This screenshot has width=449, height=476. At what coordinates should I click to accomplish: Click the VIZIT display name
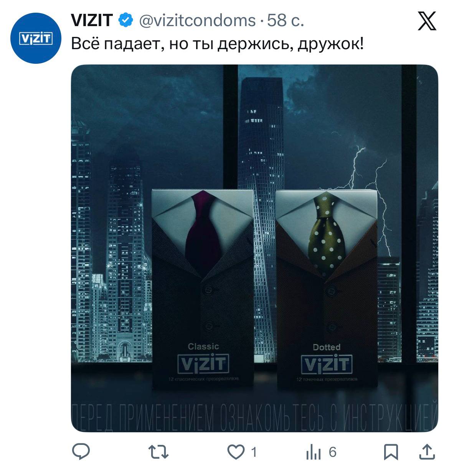point(92,20)
